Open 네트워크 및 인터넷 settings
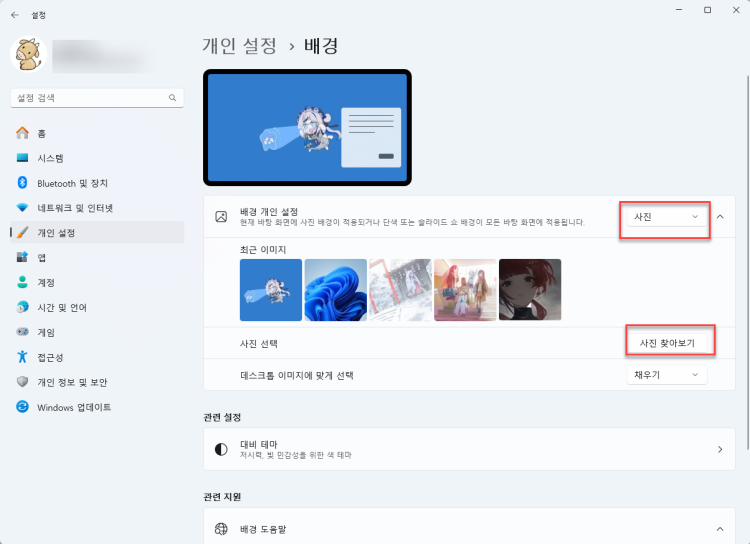The image size is (750, 544). pyautogui.click(x=97, y=208)
